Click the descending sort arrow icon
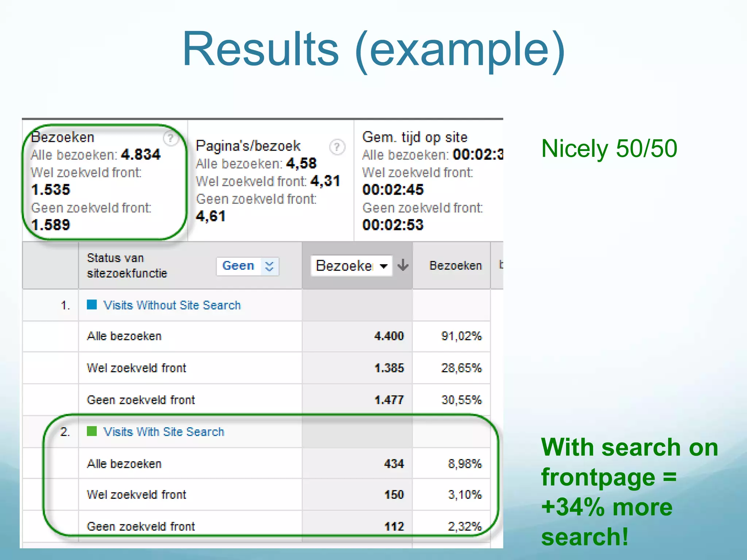The image size is (747, 560). [x=403, y=265]
